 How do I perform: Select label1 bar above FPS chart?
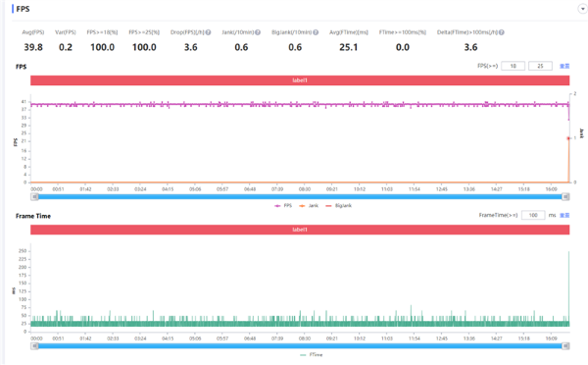point(300,80)
